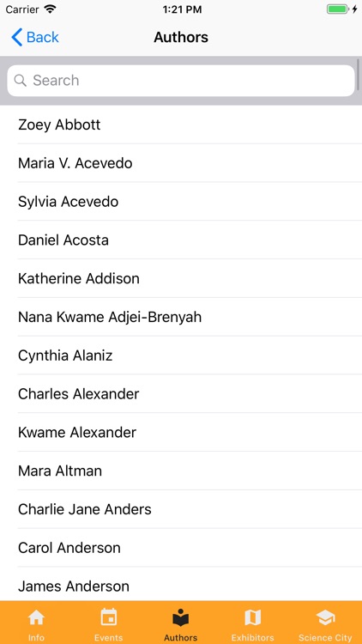Tap the battery status icon
The width and height of the screenshot is (362, 644).
coord(337,9)
